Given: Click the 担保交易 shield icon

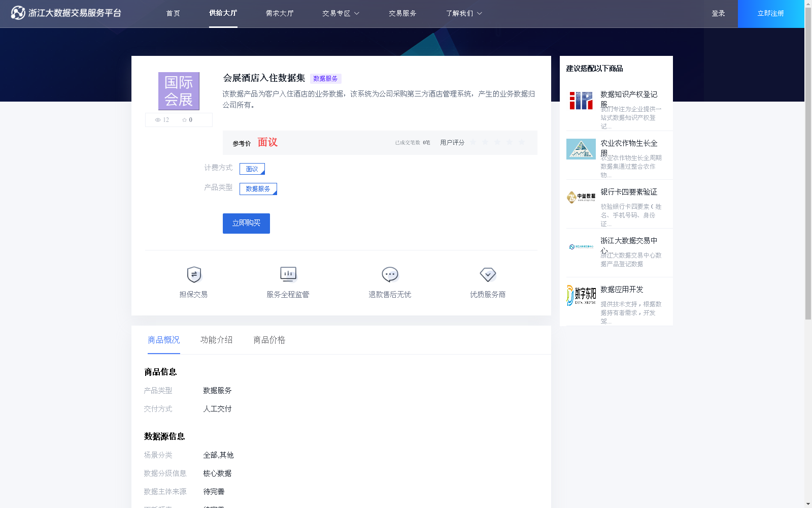Looking at the screenshot, I should click(x=194, y=274).
